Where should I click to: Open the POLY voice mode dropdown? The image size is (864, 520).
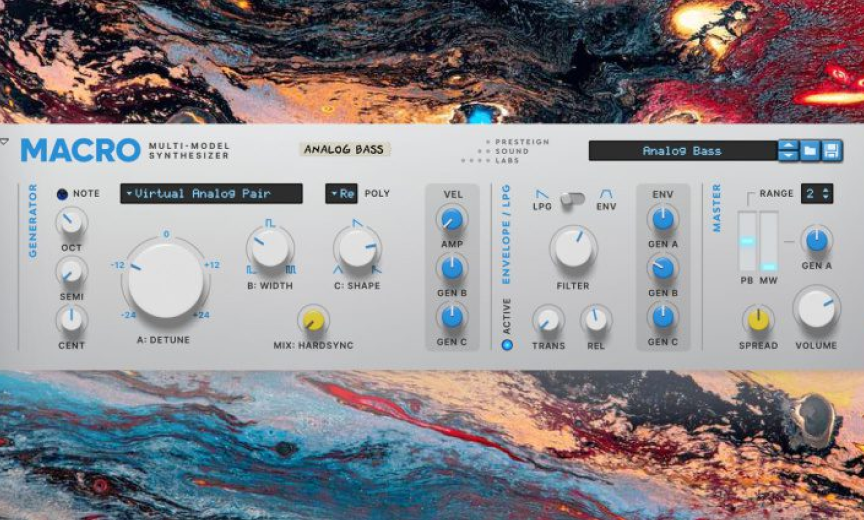341,194
